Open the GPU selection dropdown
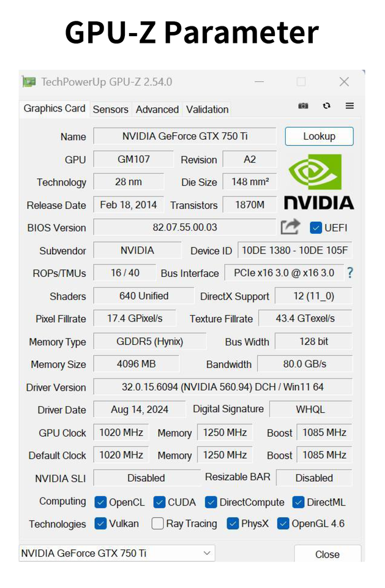This screenshot has height=588, width=385. [117, 553]
